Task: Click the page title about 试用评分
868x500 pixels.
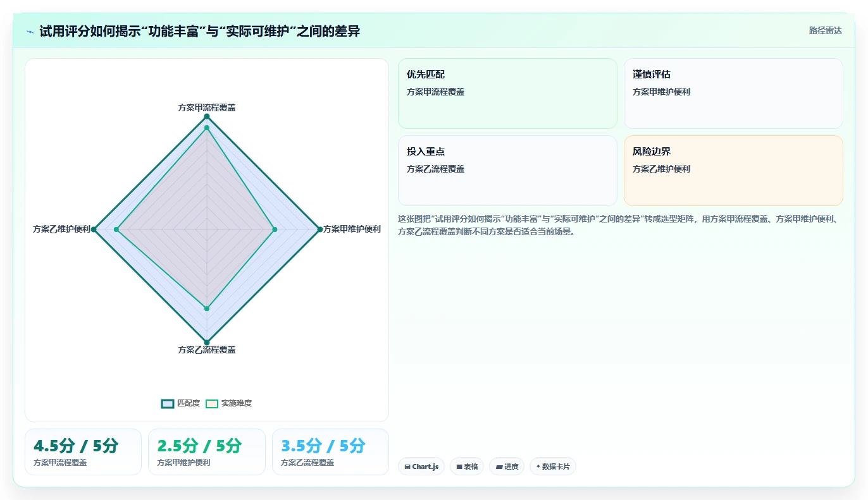Action: click(x=200, y=31)
